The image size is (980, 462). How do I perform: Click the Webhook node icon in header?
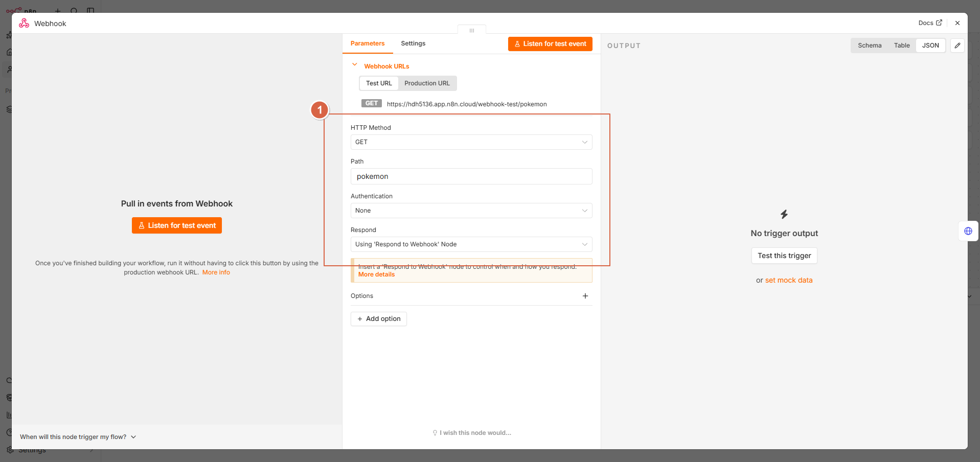click(24, 23)
